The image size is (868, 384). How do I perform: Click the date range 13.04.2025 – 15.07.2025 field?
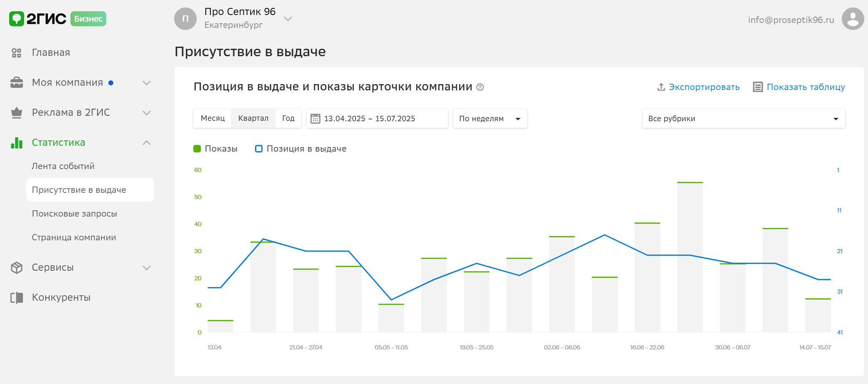pos(377,119)
